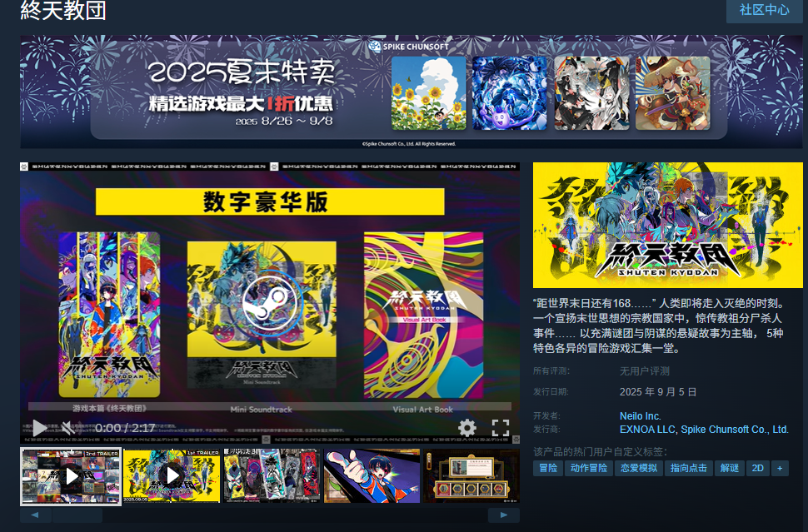Open the pointing character screenshot thumbnail
The image size is (808, 532).
pyautogui.click(x=372, y=476)
